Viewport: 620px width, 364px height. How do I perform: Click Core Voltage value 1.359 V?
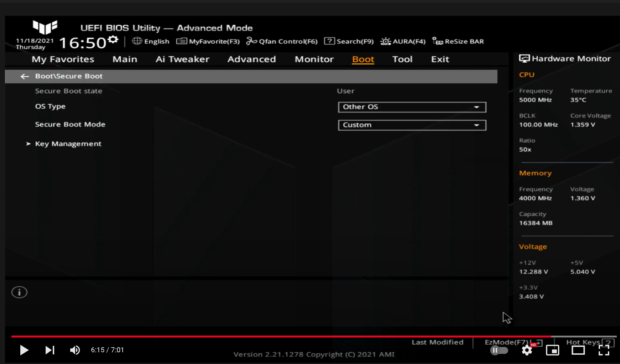coord(583,125)
